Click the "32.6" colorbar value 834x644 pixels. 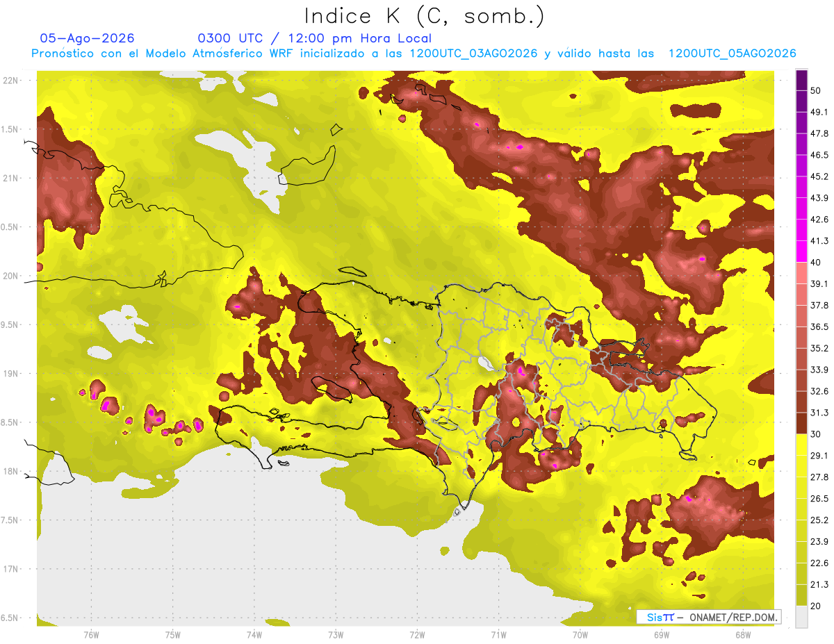pyautogui.click(x=819, y=391)
